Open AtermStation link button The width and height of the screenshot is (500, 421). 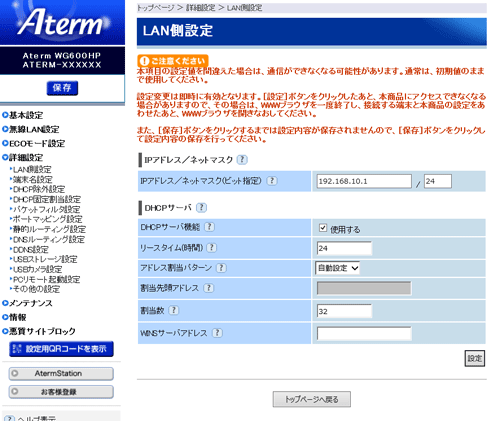61,374
